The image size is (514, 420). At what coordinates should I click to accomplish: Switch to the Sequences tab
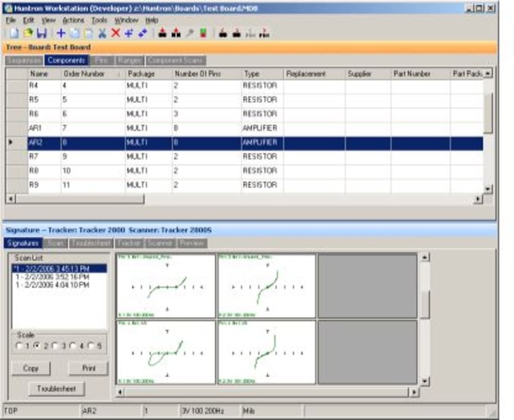coord(24,60)
